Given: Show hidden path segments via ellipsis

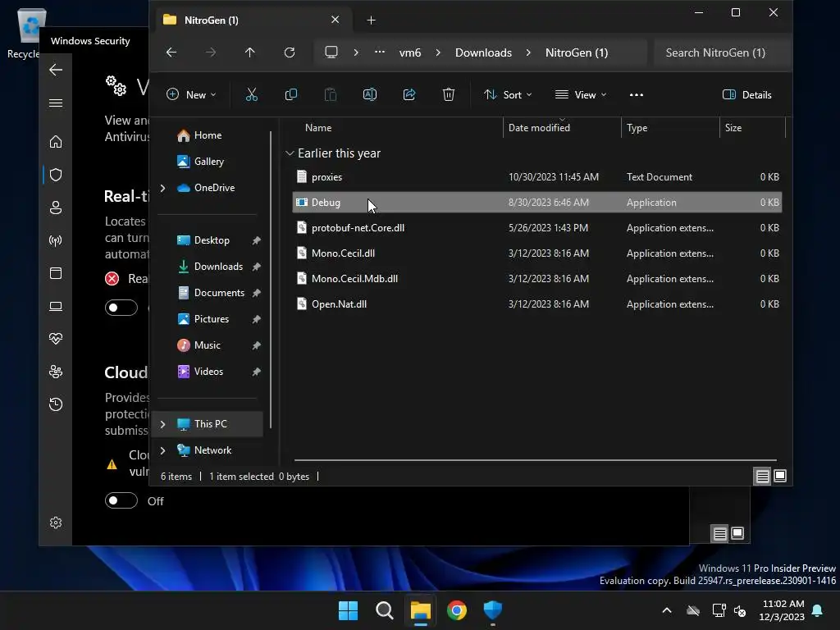Looking at the screenshot, I should point(380,52).
